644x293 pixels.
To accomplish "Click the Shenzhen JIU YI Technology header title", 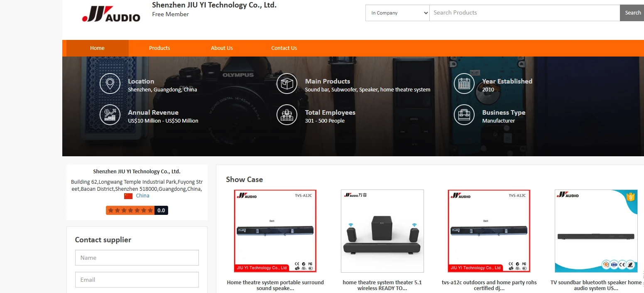I will pos(214,5).
